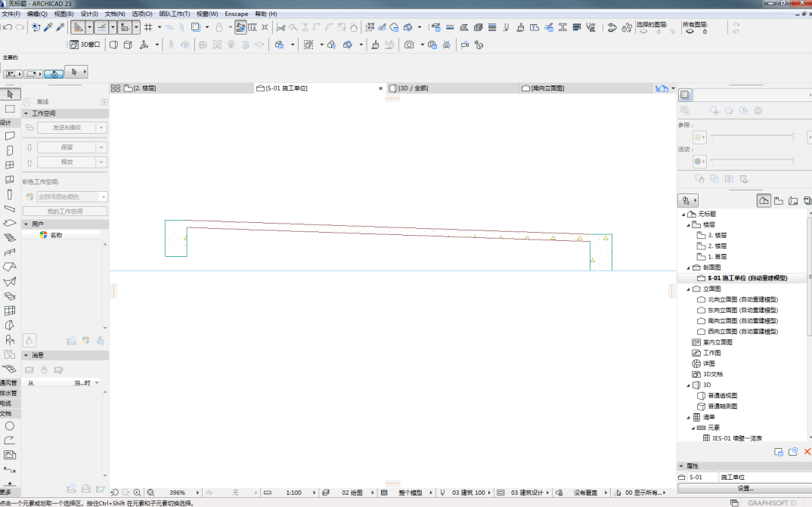
Task: Open the 文件(F) menu
Action: [x=11, y=14]
